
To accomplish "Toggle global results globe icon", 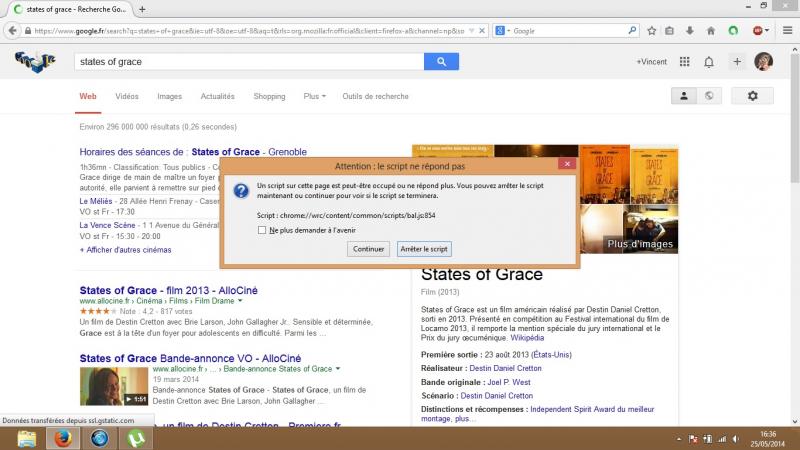I will [709, 96].
